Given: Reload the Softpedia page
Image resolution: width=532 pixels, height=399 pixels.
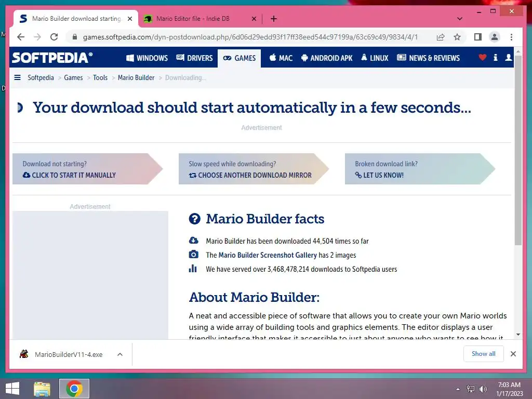Looking at the screenshot, I should click(54, 37).
